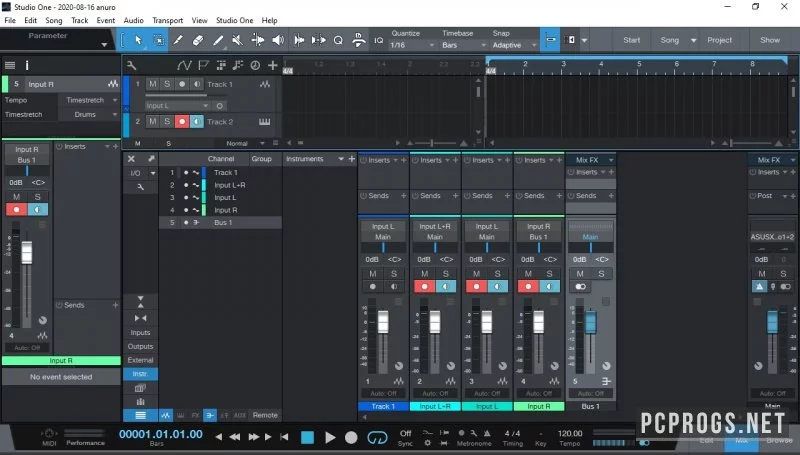The height and width of the screenshot is (455, 800).
Task: Select the Bend tool
Action: click(x=258, y=40)
